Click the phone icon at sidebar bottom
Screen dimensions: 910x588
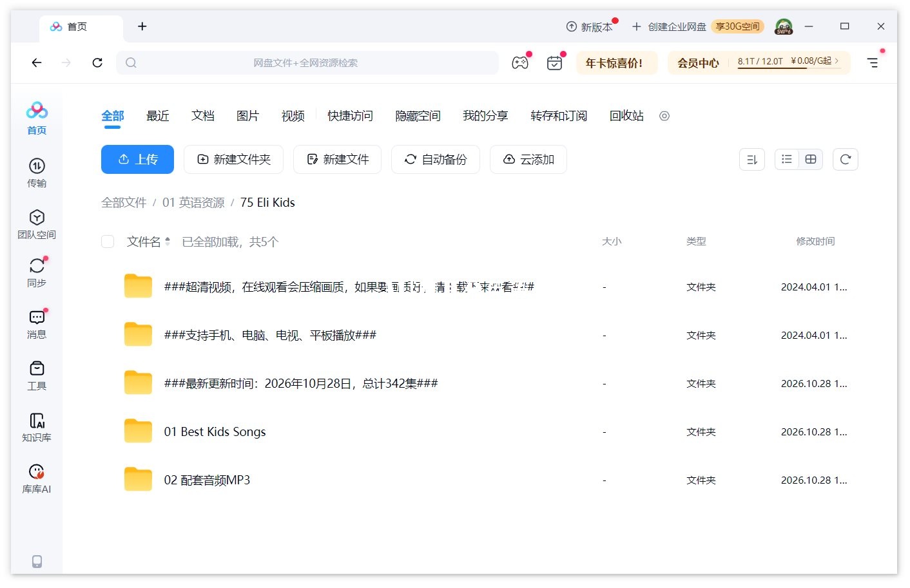click(37, 561)
